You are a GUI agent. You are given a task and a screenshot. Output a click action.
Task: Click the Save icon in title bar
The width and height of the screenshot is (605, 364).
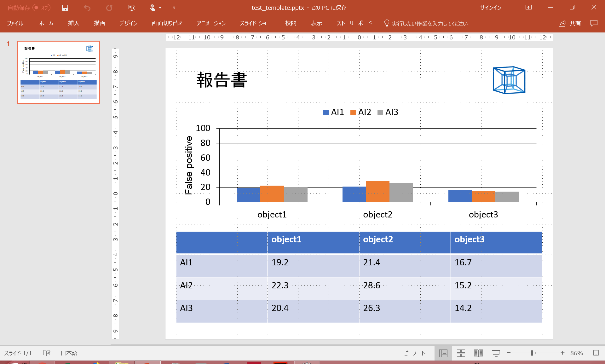65,8
